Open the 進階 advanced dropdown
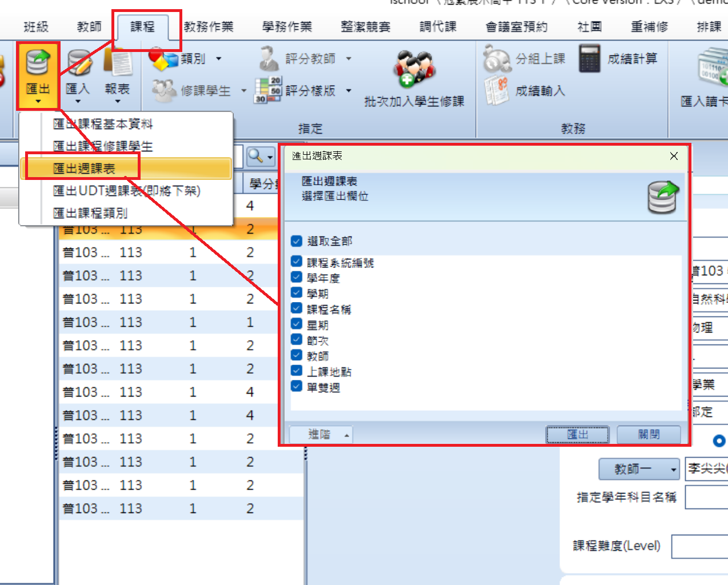 [321, 435]
